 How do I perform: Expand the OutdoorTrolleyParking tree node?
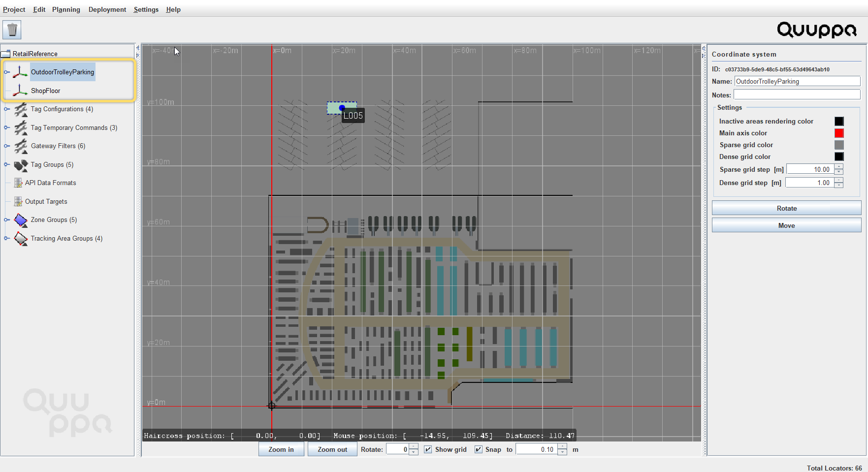[7, 72]
